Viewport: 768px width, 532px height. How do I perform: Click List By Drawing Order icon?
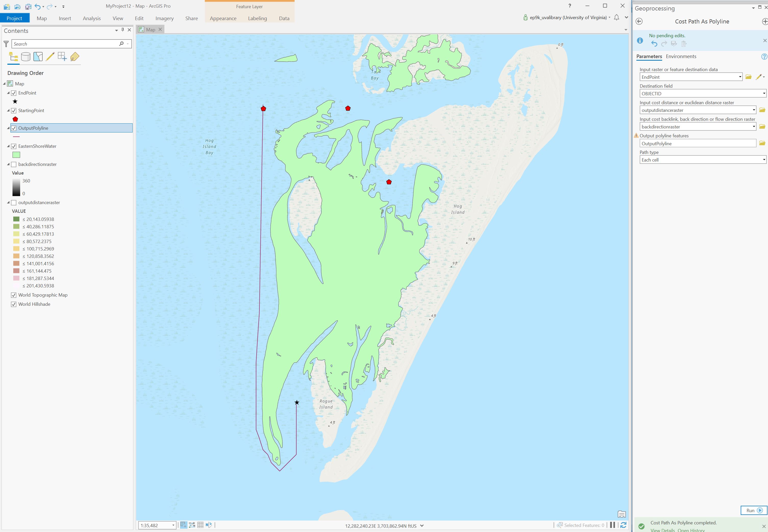[x=13, y=57]
